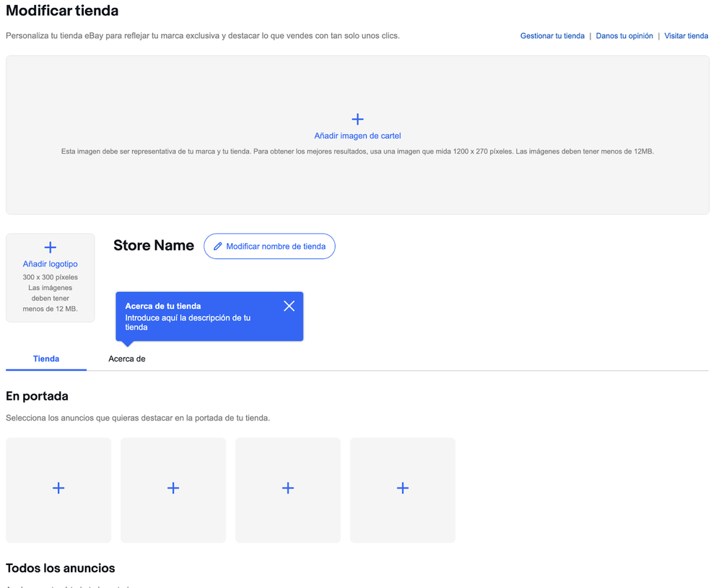Switch to the Acerca de tab

click(127, 359)
